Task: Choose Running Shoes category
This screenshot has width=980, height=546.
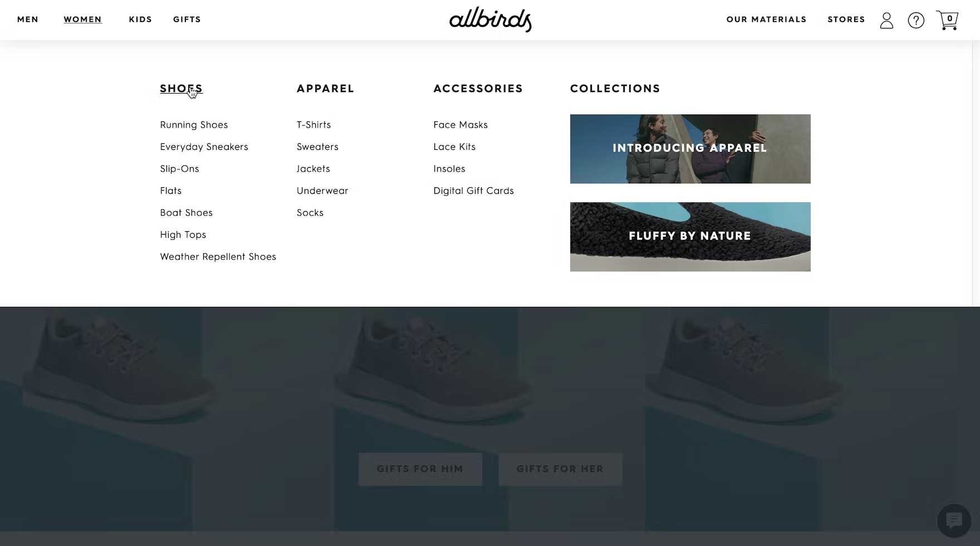Action: coord(194,125)
